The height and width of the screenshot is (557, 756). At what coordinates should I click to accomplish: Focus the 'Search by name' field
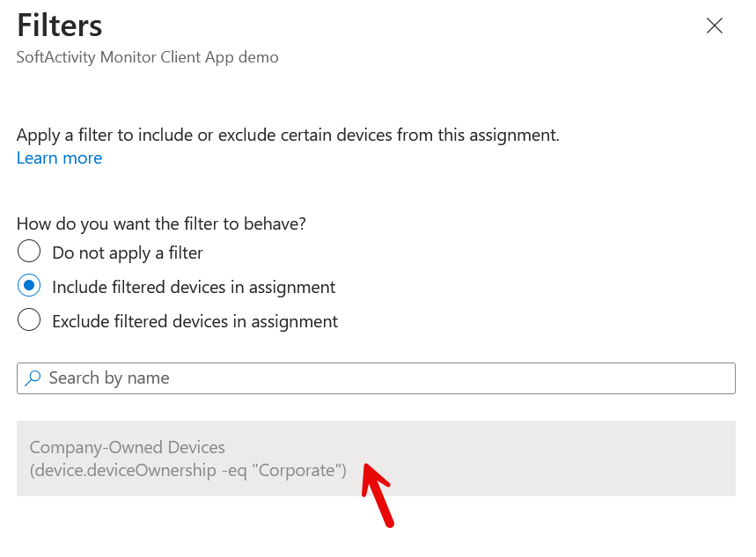pyautogui.click(x=376, y=378)
